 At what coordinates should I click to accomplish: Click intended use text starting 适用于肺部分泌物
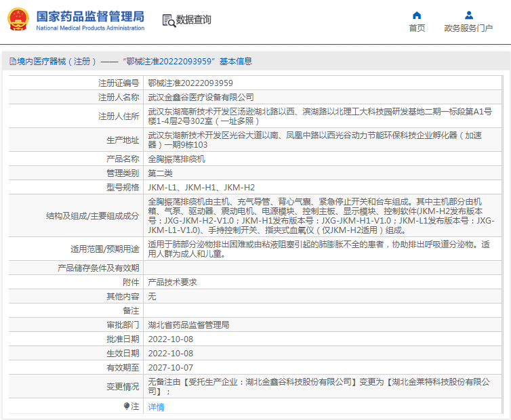click(x=319, y=249)
